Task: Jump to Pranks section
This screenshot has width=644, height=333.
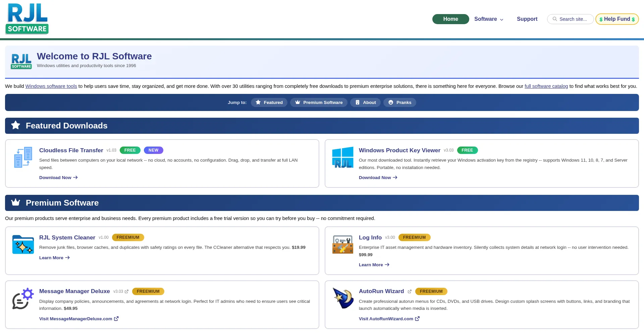Action: [x=400, y=102]
